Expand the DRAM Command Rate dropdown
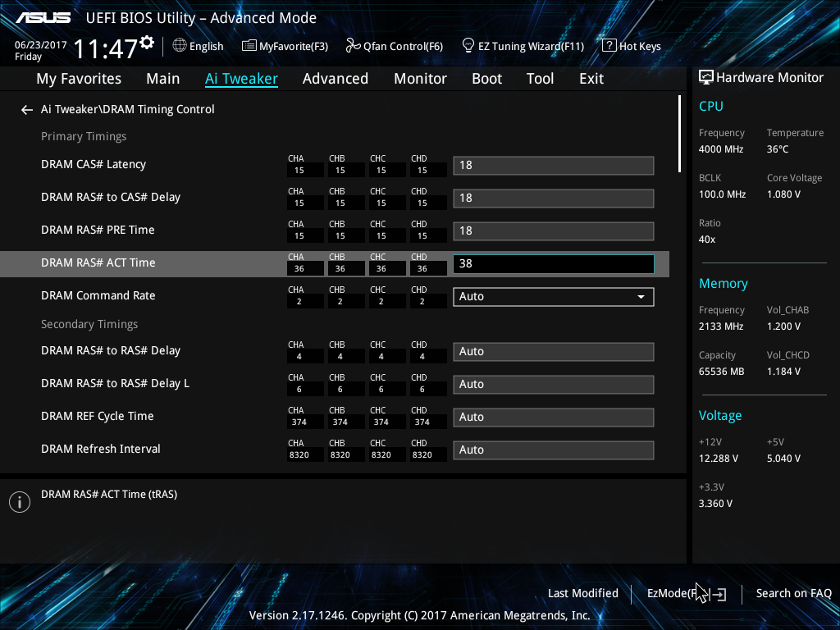The width and height of the screenshot is (840, 630). [554, 297]
